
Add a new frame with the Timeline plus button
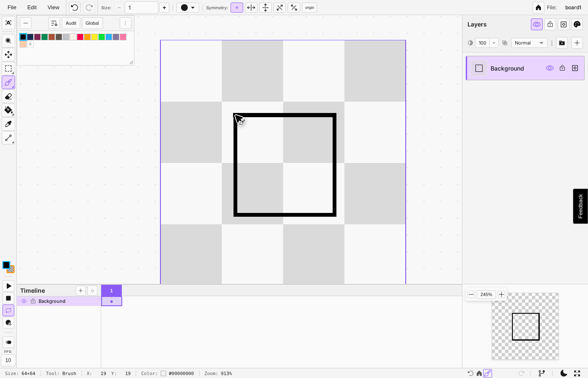[x=81, y=291]
